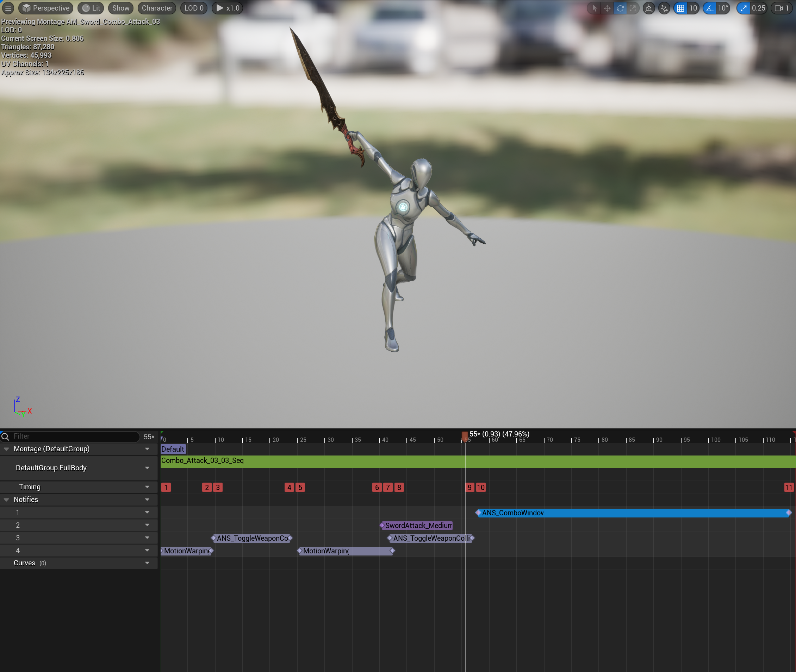This screenshot has height=672, width=796.
Task: Click the x1.0 playback speed button
Action: click(228, 8)
